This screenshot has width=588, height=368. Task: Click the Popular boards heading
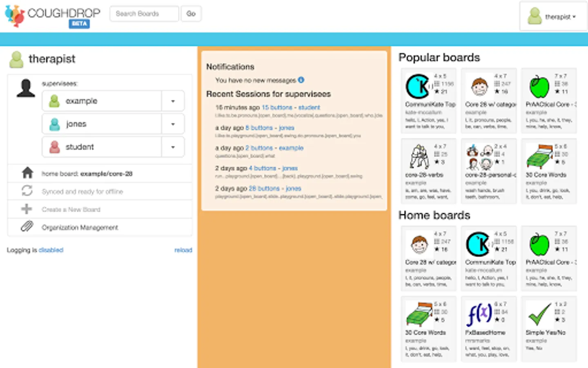[x=439, y=57]
